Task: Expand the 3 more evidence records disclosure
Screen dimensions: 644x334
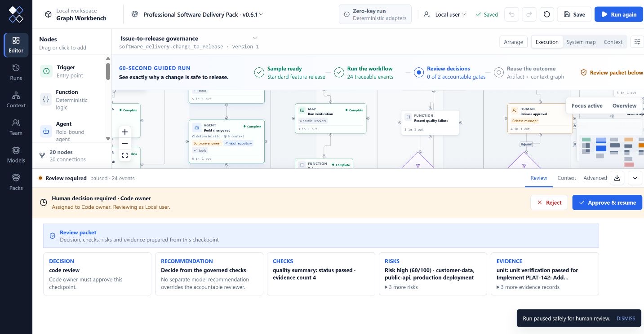Action: pyautogui.click(x=528, y=287)
